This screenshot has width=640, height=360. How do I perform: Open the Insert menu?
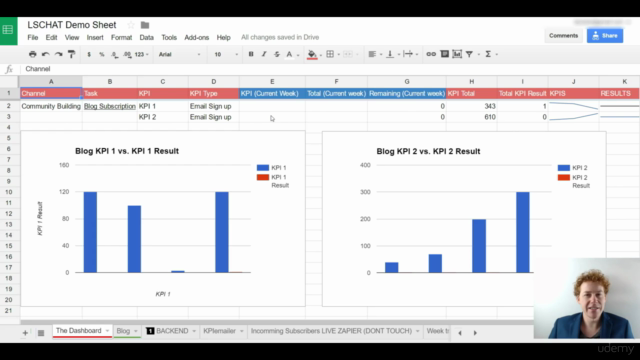pos(95,38)
